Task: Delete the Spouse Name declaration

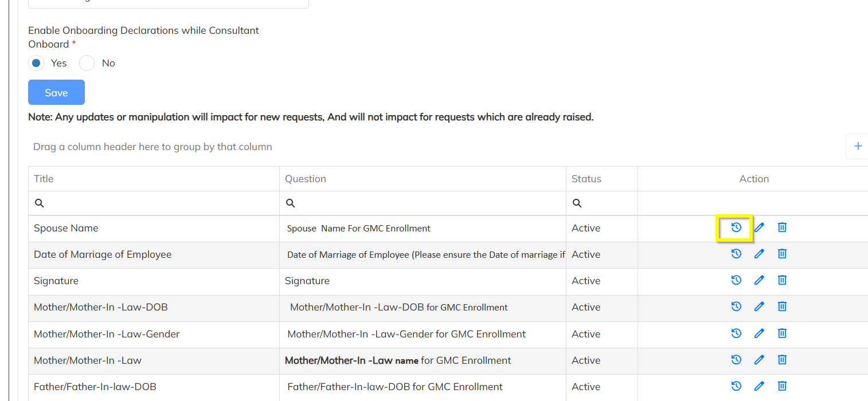Action: click(782, 227)
